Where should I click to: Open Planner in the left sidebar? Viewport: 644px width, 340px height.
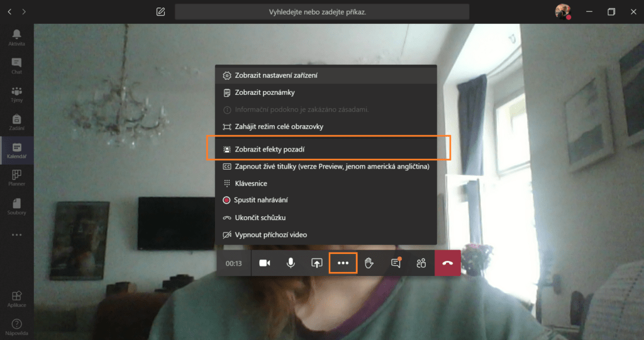coord(16,178)
